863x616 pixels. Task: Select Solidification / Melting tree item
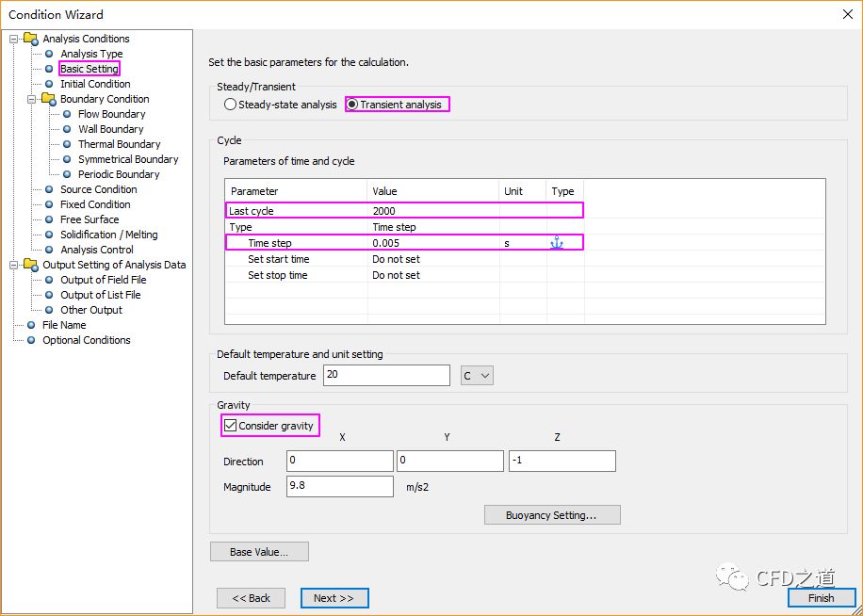(108, 235)
